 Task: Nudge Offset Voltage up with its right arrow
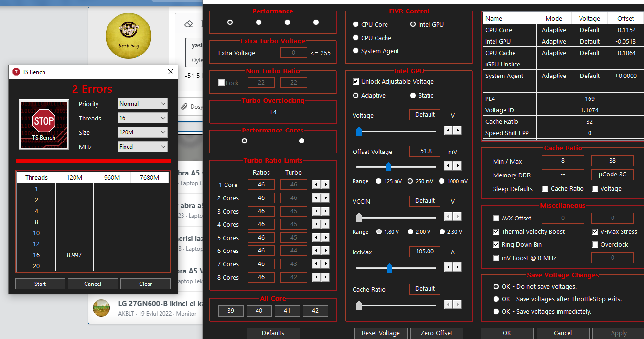[457, 166]
